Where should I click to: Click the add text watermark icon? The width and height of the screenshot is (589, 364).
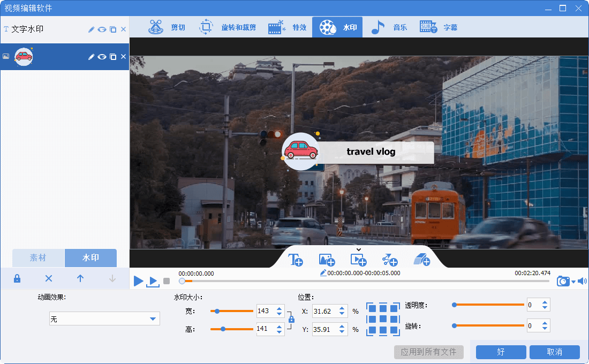296,260
